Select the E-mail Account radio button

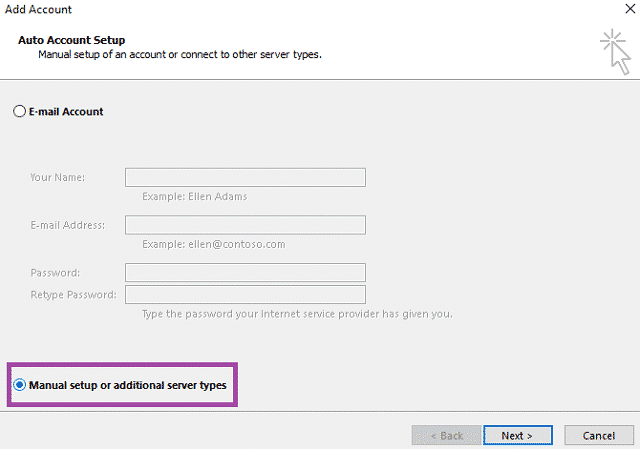point(19,112)
